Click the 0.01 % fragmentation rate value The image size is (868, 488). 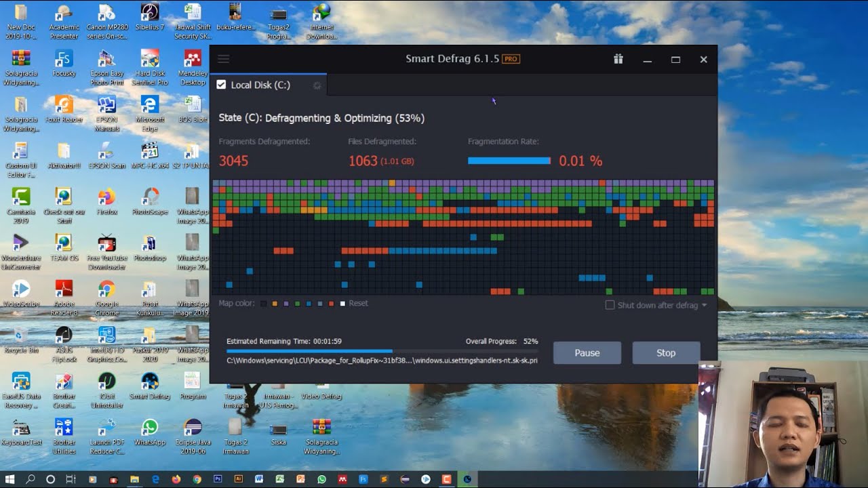point(580,161)
